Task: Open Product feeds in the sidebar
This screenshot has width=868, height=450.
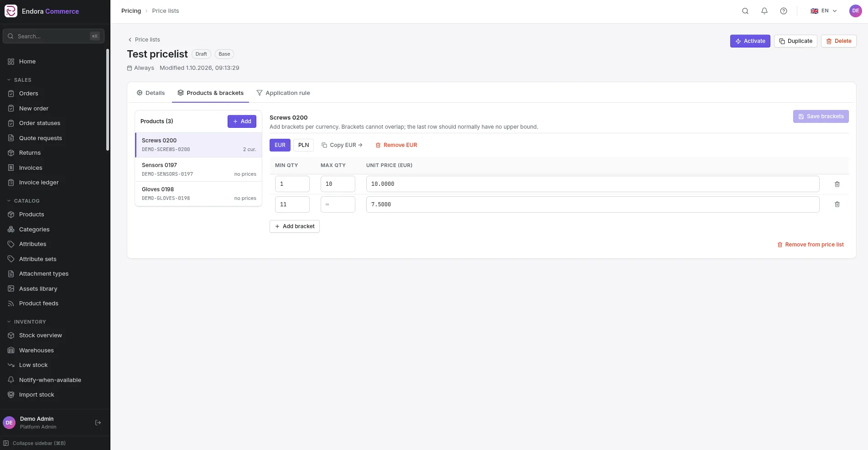Action: (x=39, y=303)
